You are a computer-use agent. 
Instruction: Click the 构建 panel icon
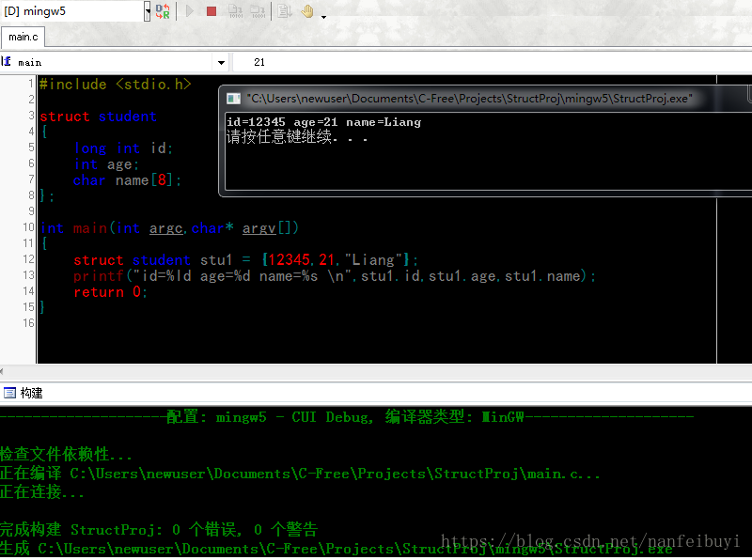click(x=9, y=393)
